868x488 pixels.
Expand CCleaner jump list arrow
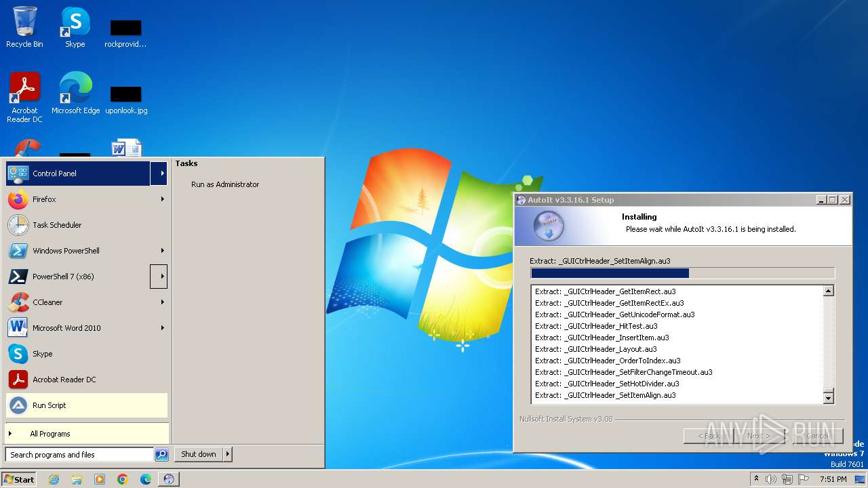point(162,302)
